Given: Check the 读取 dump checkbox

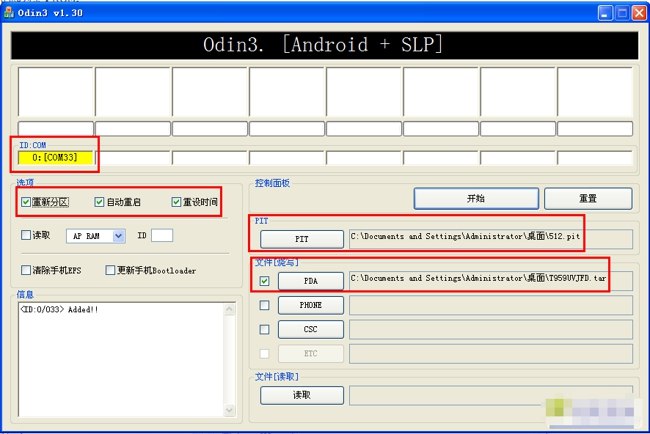Looking at the screenshot, I should point(26,235).
